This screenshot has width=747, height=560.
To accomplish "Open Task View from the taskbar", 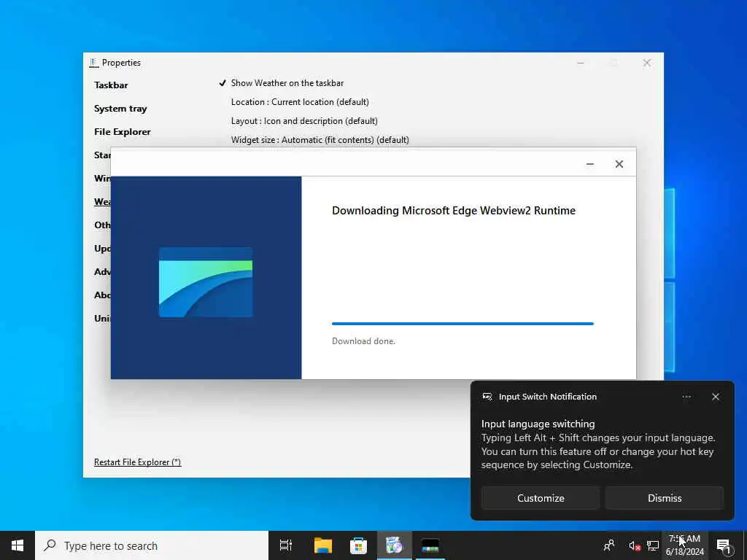I will coord(286,545).
